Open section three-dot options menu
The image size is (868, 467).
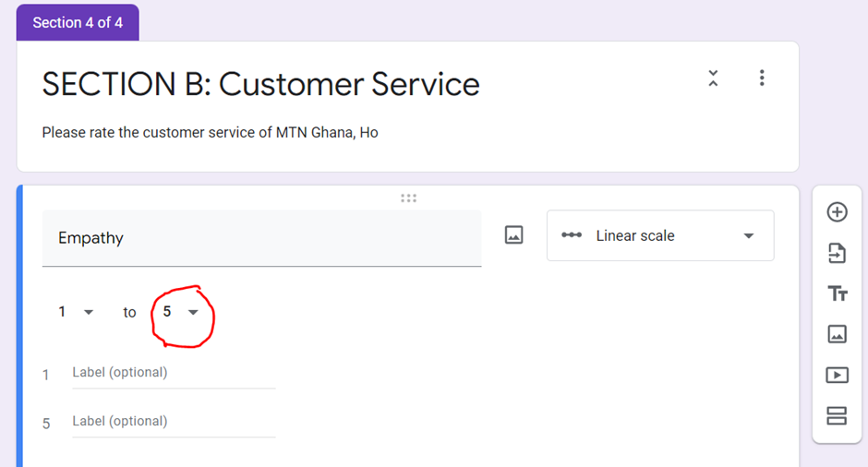pos(762,78)
